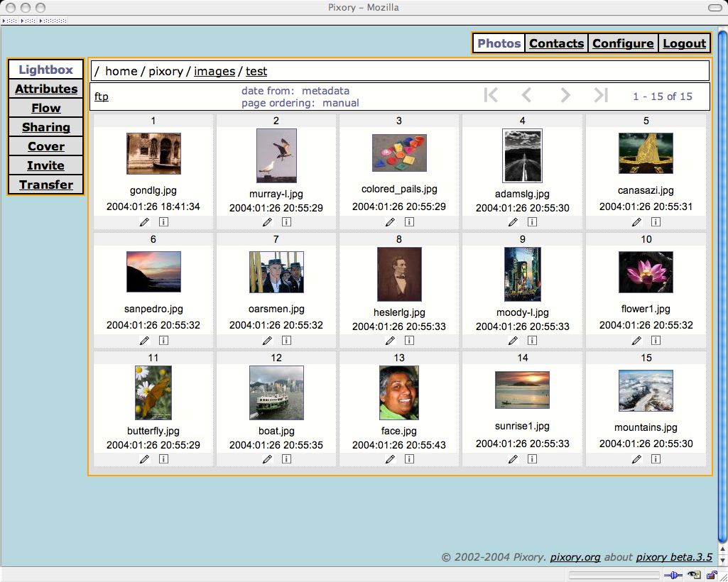Open the flower1.jpg lotus thumbnail
This screenshot has height=582, width=728.
coord(646,272)
